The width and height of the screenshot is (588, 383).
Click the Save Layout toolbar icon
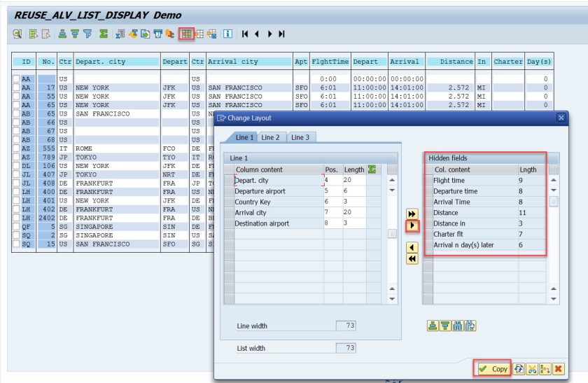(212, 34)
